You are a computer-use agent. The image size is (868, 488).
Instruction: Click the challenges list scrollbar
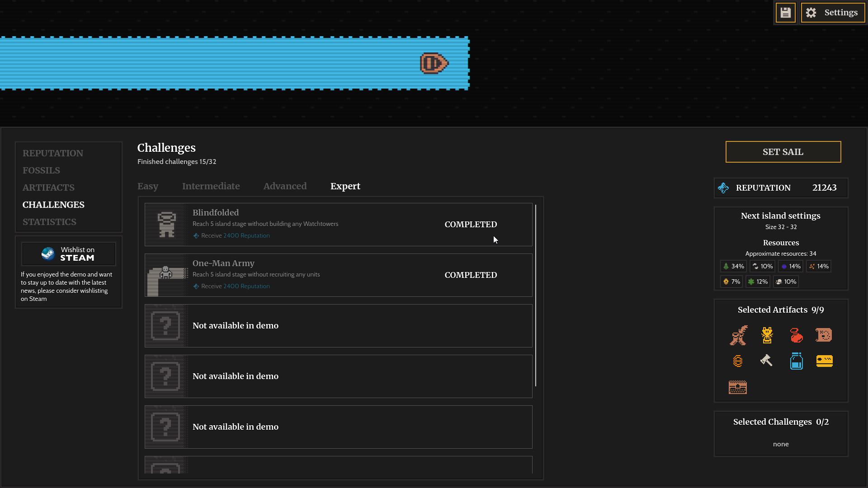tap(536, 296)
